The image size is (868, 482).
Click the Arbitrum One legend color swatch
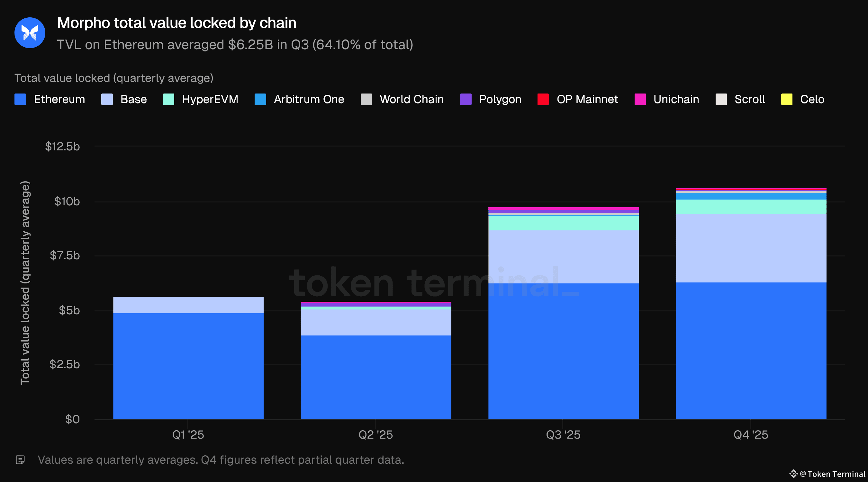tap(260, 99)
